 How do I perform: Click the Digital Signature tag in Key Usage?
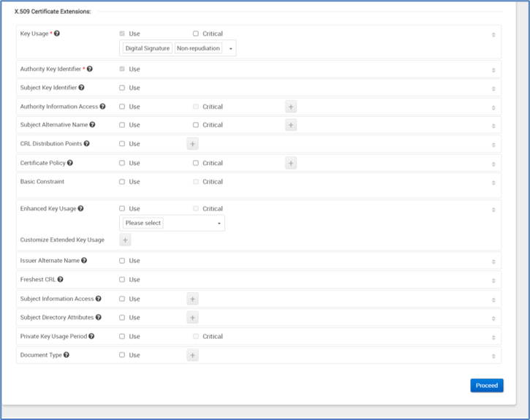(147, 49)
